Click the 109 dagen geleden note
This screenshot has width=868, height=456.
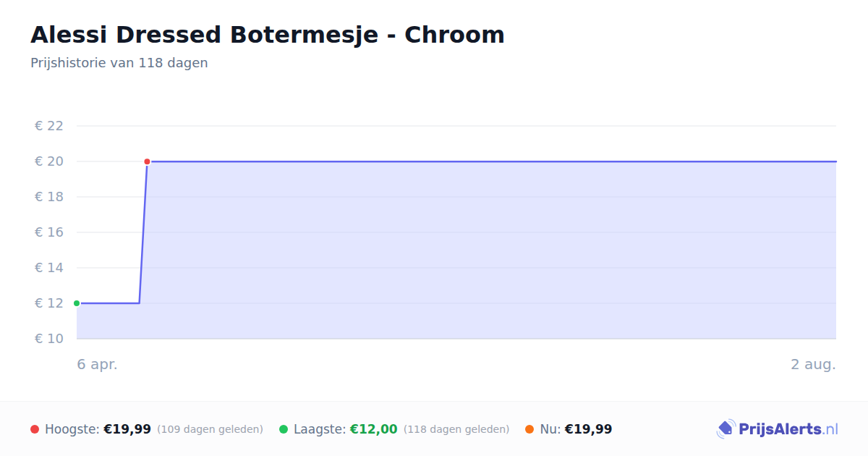click(x=210, y=429)
